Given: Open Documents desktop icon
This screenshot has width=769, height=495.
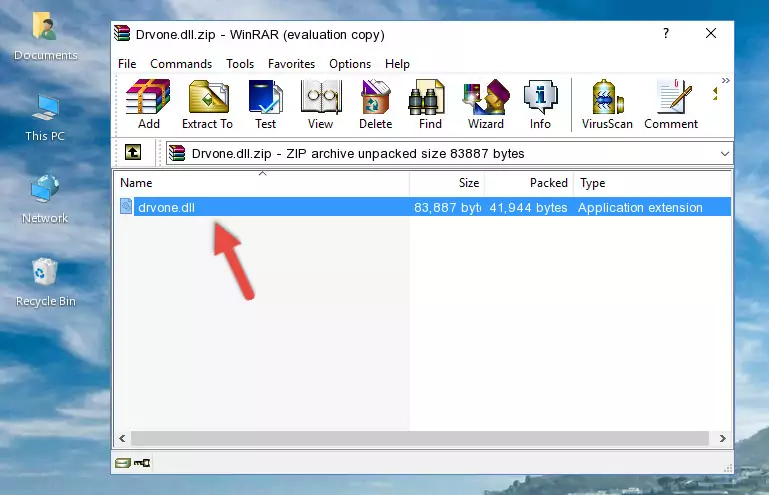Looking at the screenshot, I should pos(46,36).
